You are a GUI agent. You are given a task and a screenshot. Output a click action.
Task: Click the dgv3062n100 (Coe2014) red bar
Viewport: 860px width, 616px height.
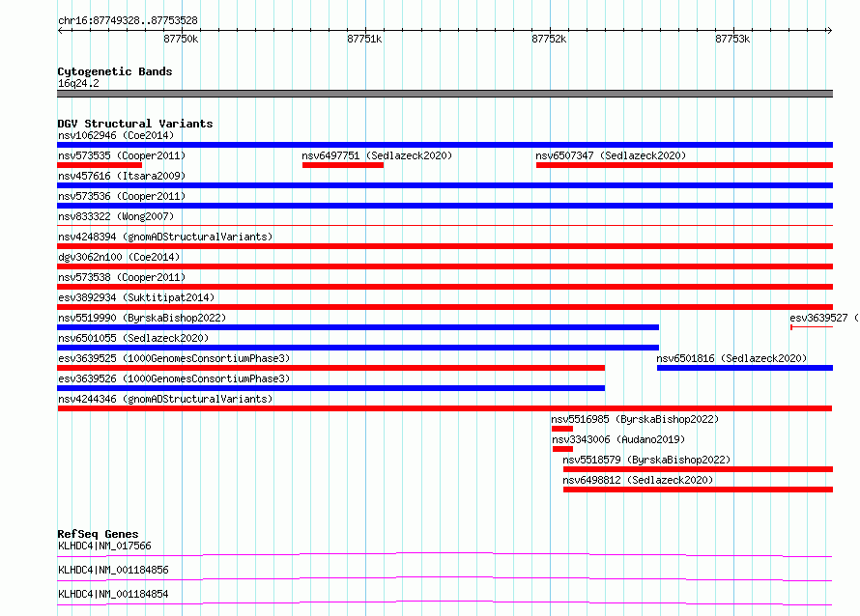(444, 266)
